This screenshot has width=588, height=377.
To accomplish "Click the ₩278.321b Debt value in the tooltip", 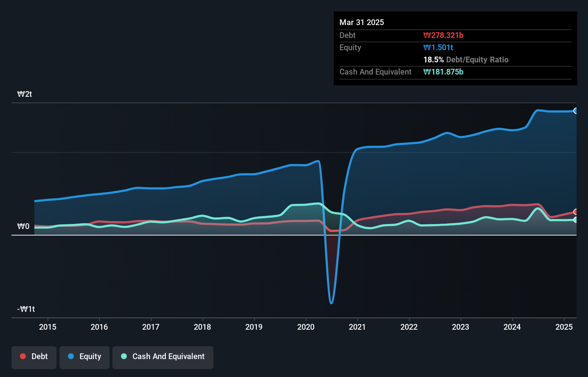I will coord(443,35).
